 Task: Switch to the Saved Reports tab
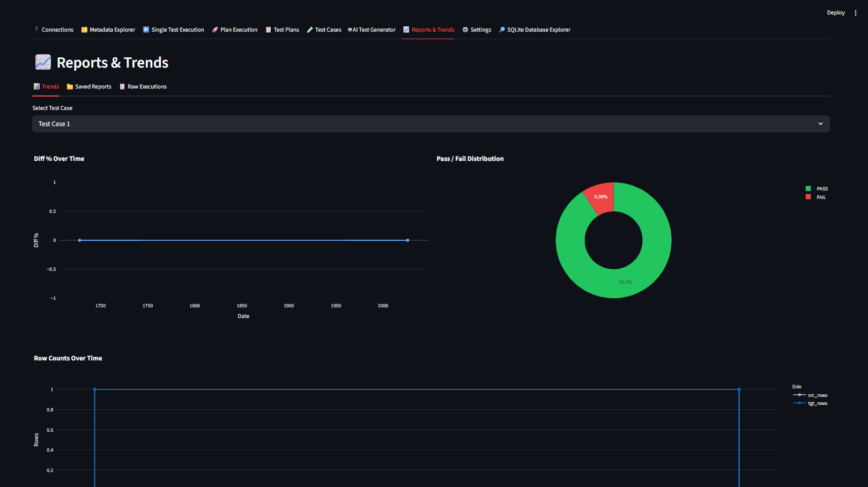coord(88,86)
